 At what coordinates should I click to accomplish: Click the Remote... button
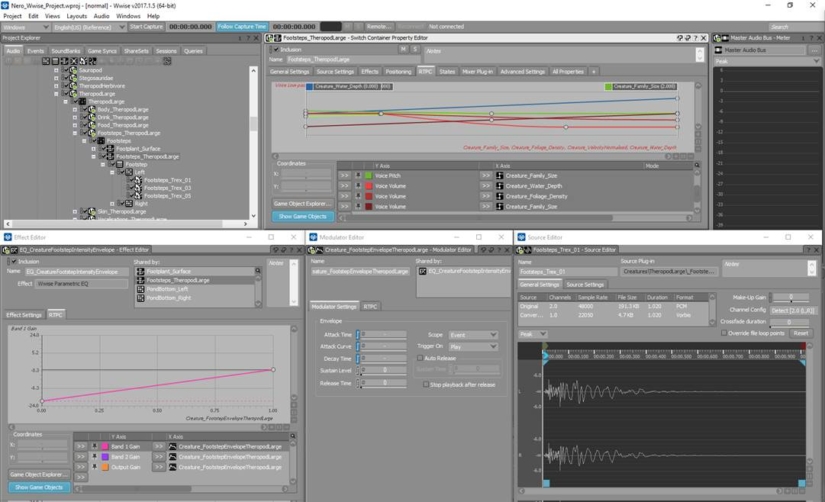pyautogui.click(x=379, y=26)
